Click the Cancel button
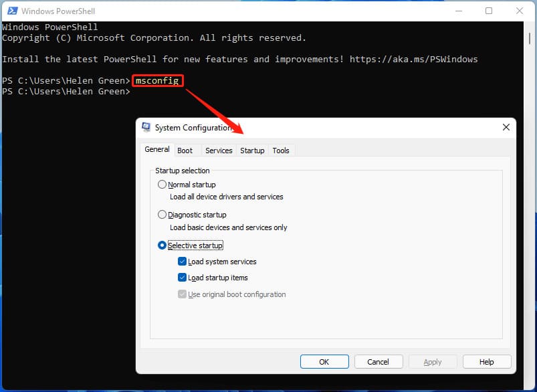537x392 pixels. (378, 362)
